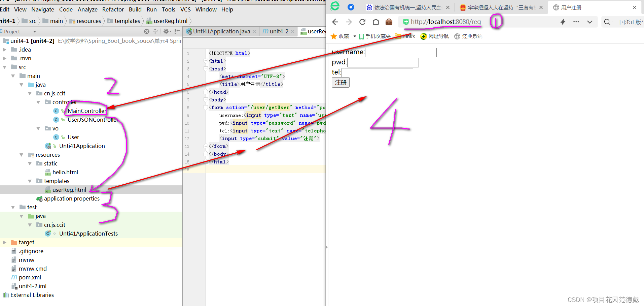Click the tel input field
The height and width of the screenshot is (306, 644).
click(x=377, y=72)
